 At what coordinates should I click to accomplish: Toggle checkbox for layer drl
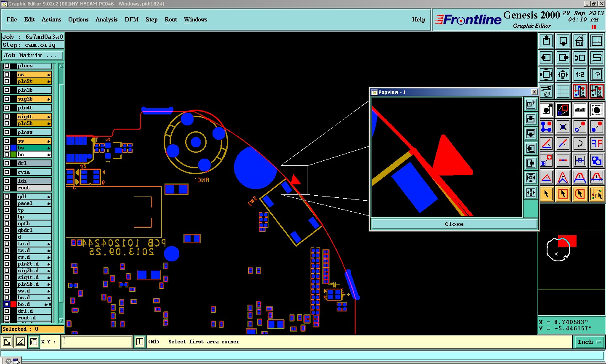click(7, 163)
